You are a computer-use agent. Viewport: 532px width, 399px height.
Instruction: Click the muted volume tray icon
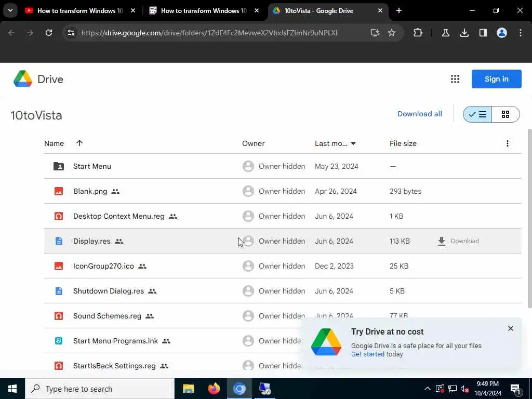pyautogui.click(x=464, y=389)
